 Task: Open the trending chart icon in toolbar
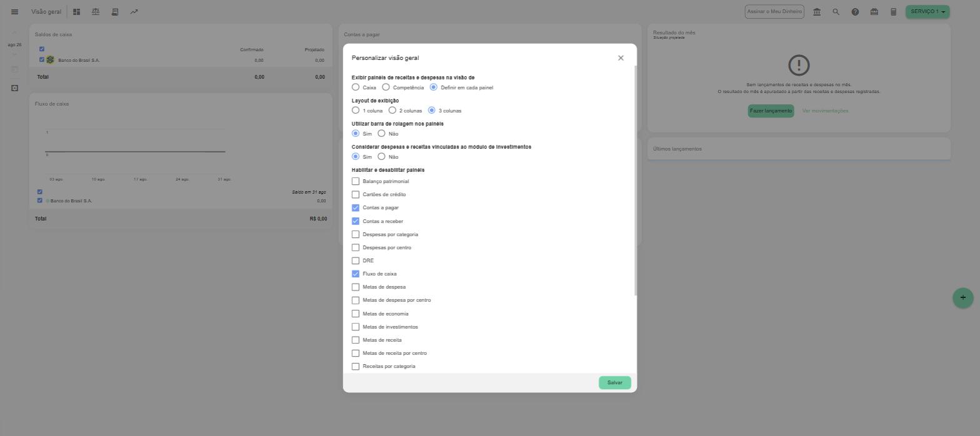134,12
